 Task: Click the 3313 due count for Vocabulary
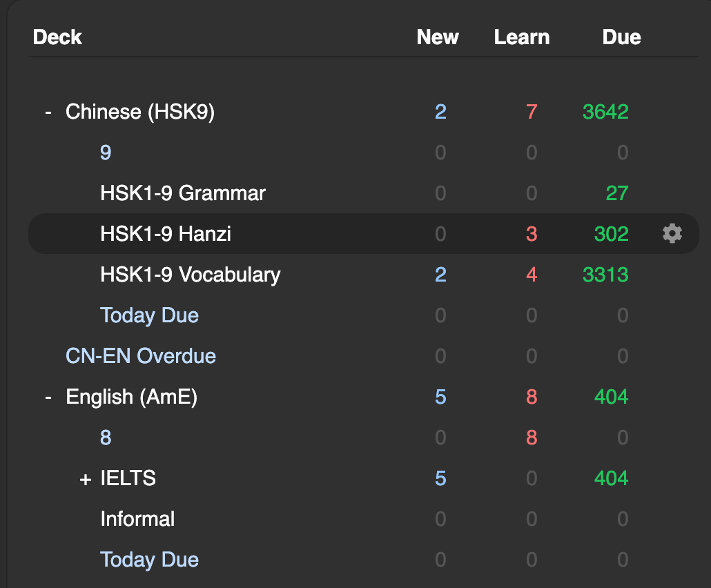[x=605, y=275]
